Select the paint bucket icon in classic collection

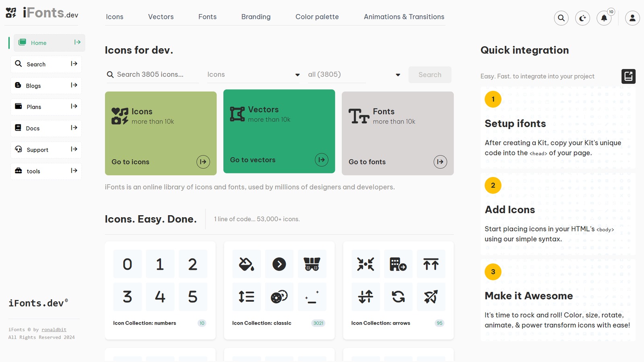[246, 264]
